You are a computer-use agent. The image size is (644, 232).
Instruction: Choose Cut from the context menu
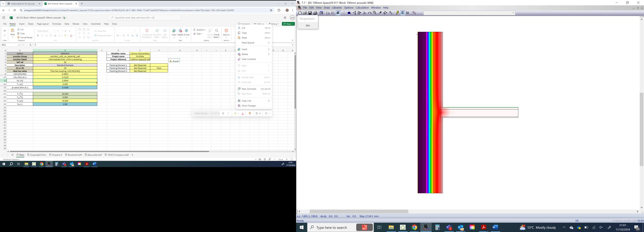pyautogui.click(x=254, y=28)
